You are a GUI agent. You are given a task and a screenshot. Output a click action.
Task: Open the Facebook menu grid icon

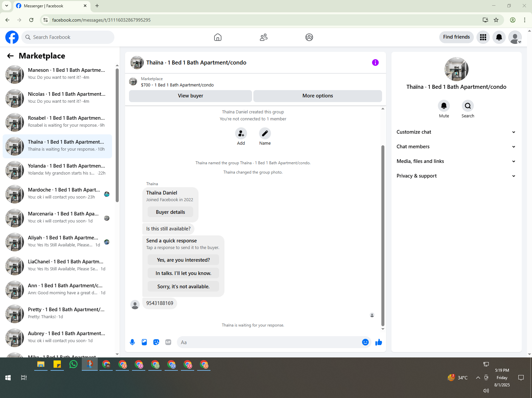(x=483, y=37)
